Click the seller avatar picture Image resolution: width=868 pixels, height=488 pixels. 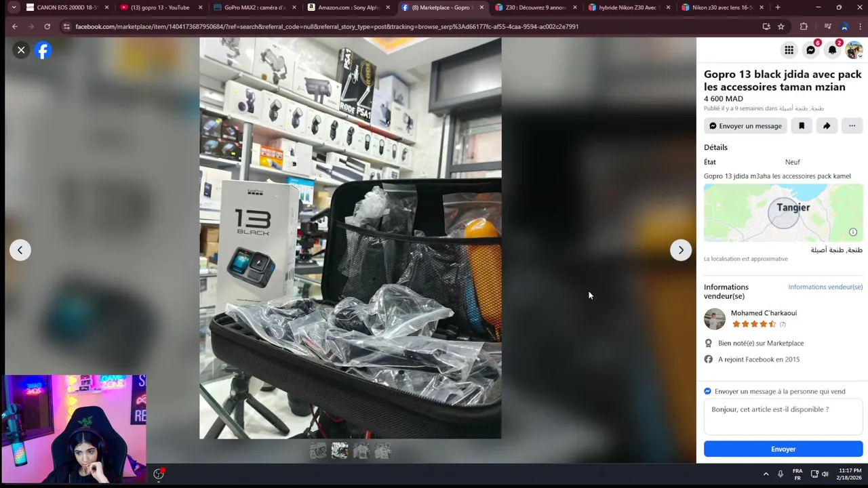(x=715, y=319)
